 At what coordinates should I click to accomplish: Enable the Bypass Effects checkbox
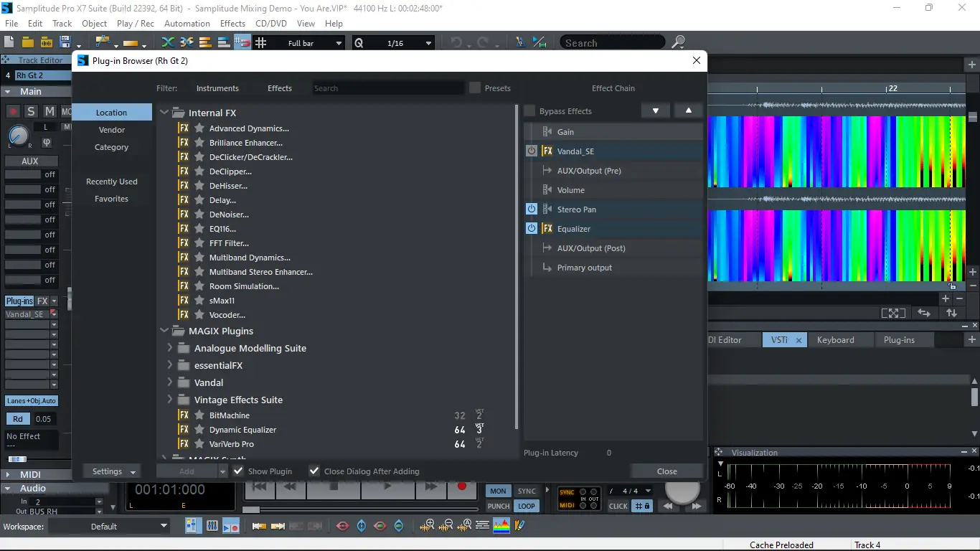[530, 111]
